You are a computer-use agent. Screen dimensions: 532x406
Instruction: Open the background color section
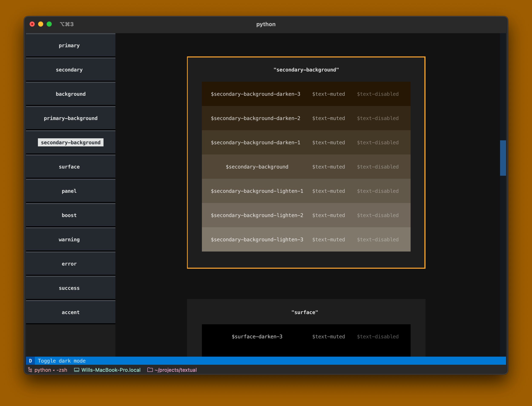[x=71, y=94]
